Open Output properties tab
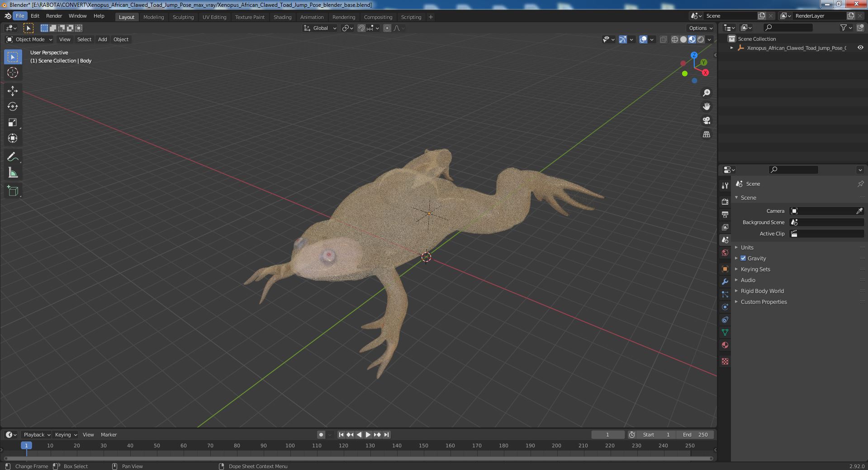Viewport: 868px width, 470px height. [725, 214]
